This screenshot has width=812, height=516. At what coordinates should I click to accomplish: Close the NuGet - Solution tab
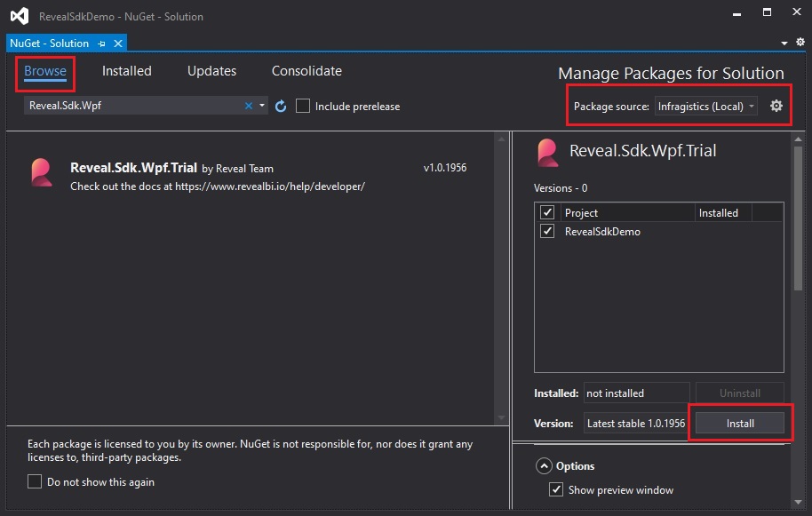tap(118, 44)
